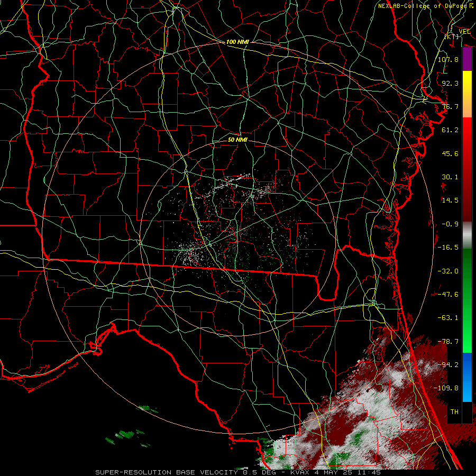The height and width of the screenshot is (476, 476).
Task: Click the "TH" legend label
Action: [454, 411]
